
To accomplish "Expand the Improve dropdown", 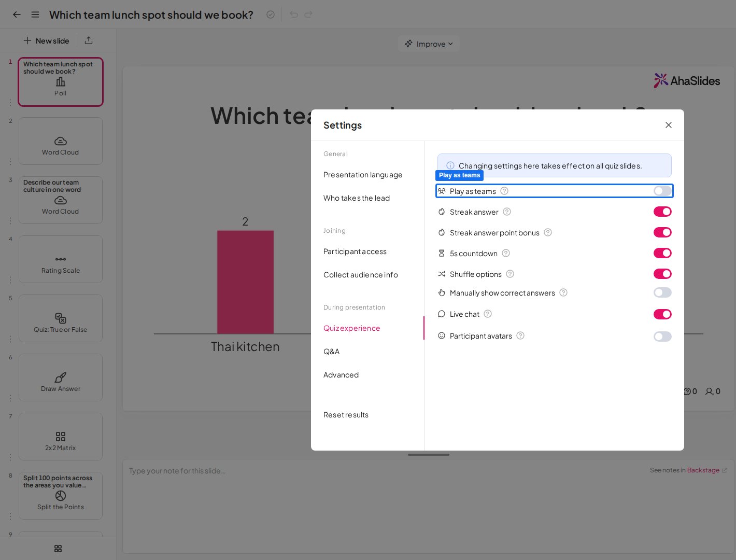I will pos(429,44).
